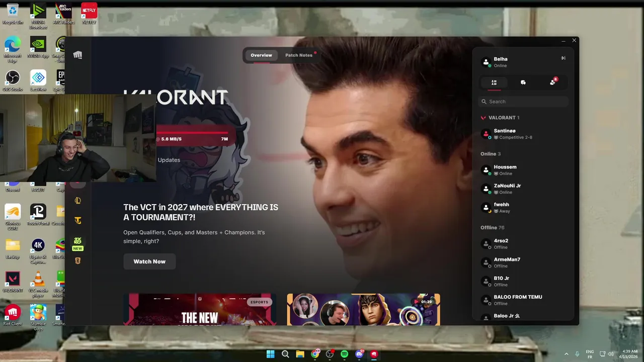Open VALORANT desktop shortcut

[x=13, y=282]
